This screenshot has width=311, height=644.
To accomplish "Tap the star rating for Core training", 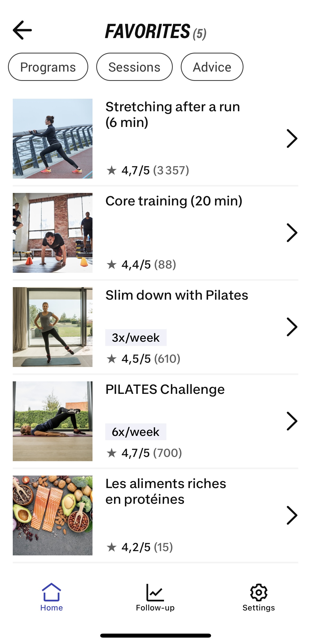I will [141, 265].
